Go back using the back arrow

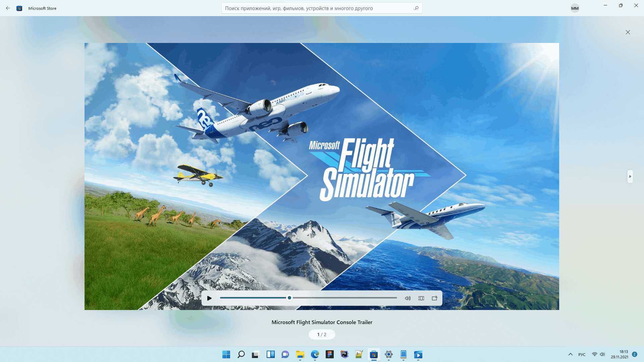8,8
